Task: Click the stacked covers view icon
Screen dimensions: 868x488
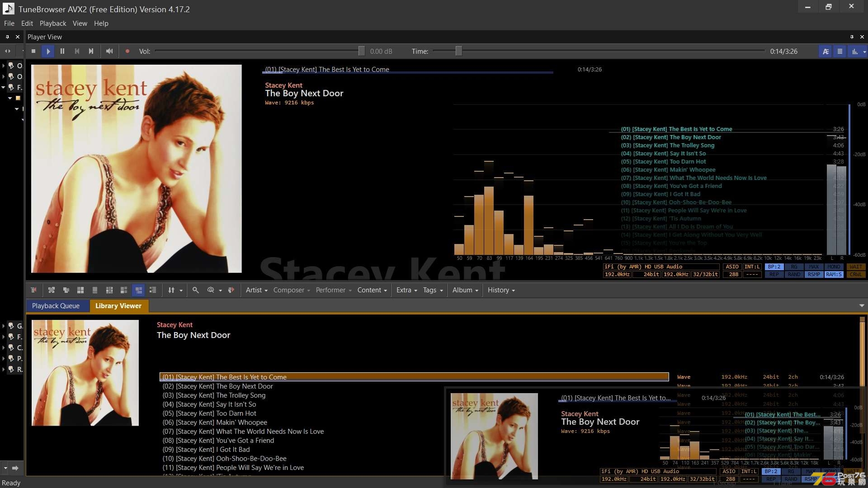Action: (66, 290)
